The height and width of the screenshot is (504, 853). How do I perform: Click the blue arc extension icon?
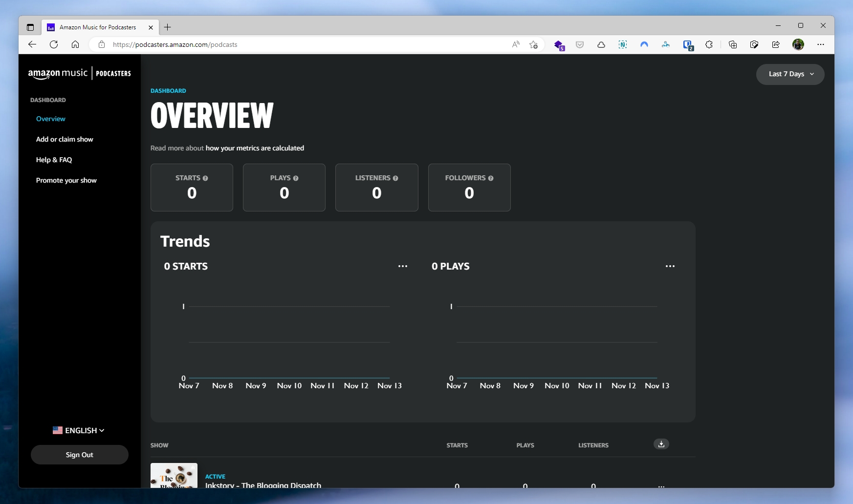click(x=644, y=44)
